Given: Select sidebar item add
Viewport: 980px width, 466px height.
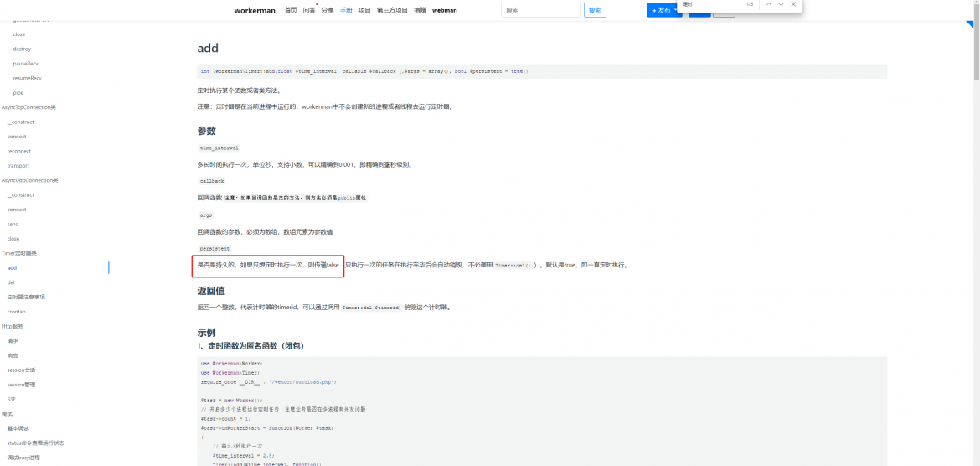Looking at the screenshot, I should (x=12, y=267).
